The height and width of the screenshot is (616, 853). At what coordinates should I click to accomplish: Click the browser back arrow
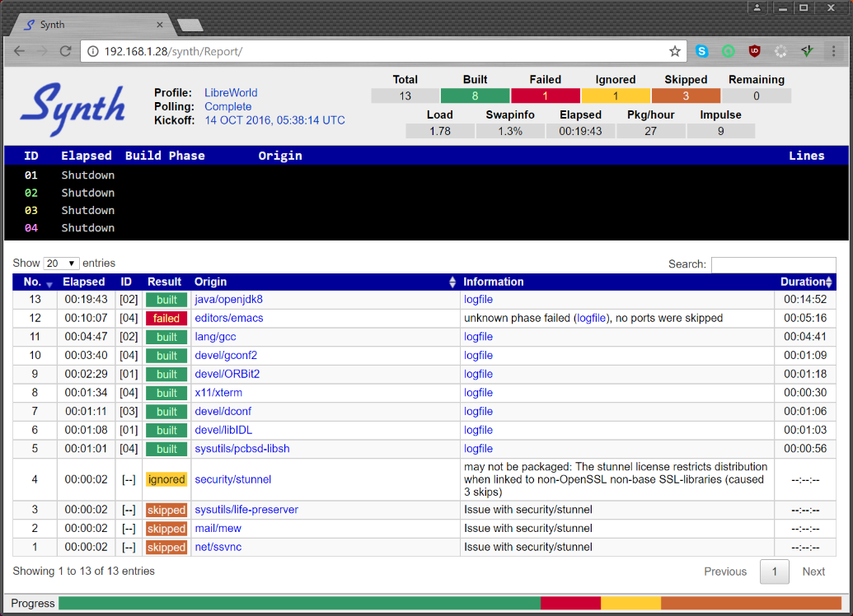19,51
